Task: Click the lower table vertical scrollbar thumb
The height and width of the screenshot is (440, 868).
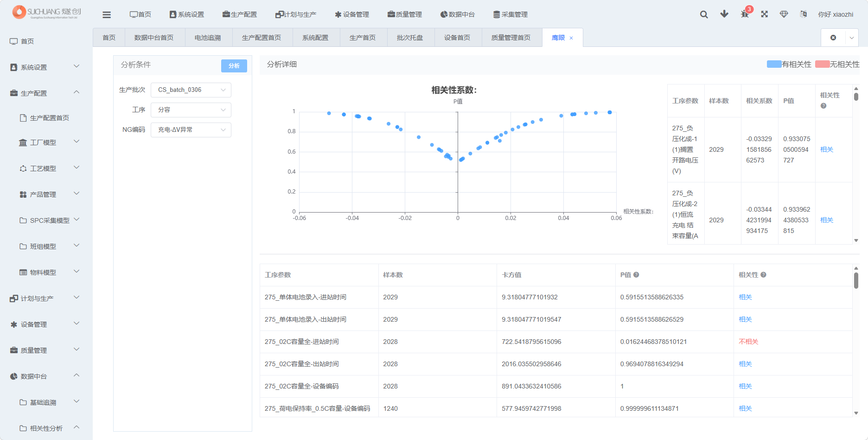Action: click(x=856, y=280)
